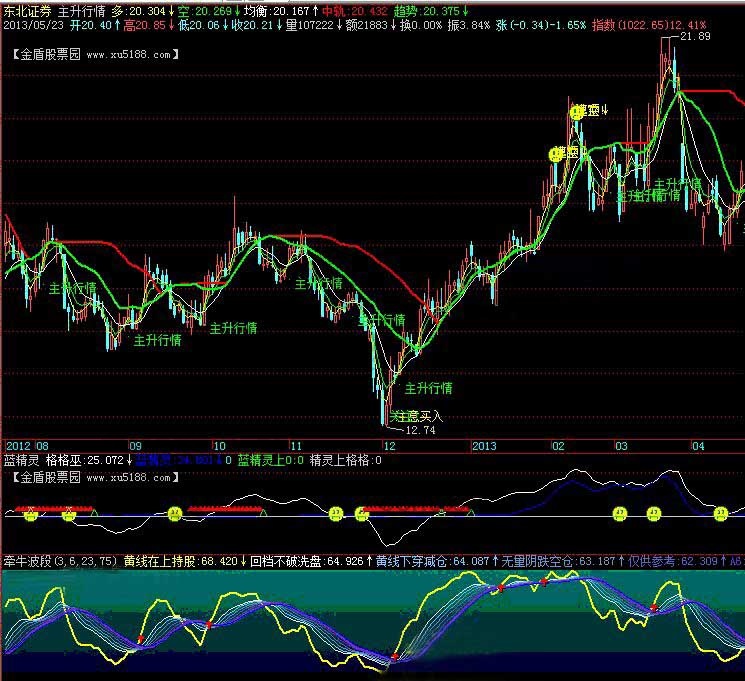The image size is (745, 681).
Task: Click the leftmost yellow marker in 蓝精灵 panel
Action: [31, 513]
